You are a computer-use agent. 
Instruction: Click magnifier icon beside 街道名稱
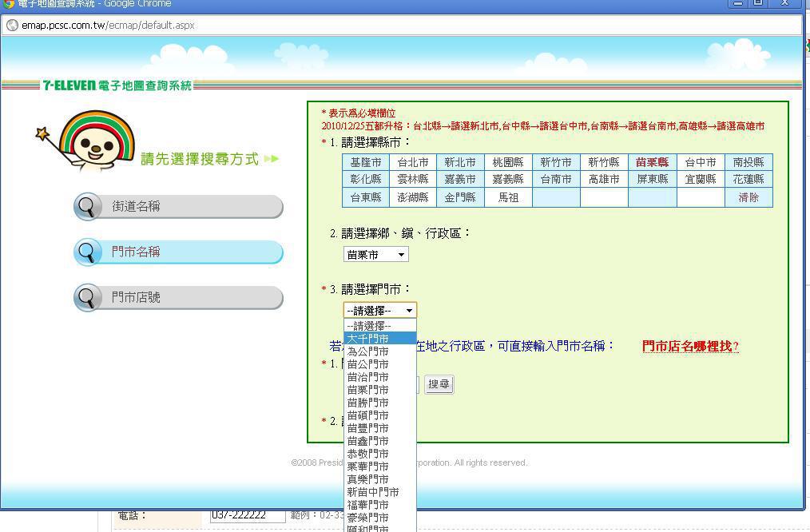(87, 207)
